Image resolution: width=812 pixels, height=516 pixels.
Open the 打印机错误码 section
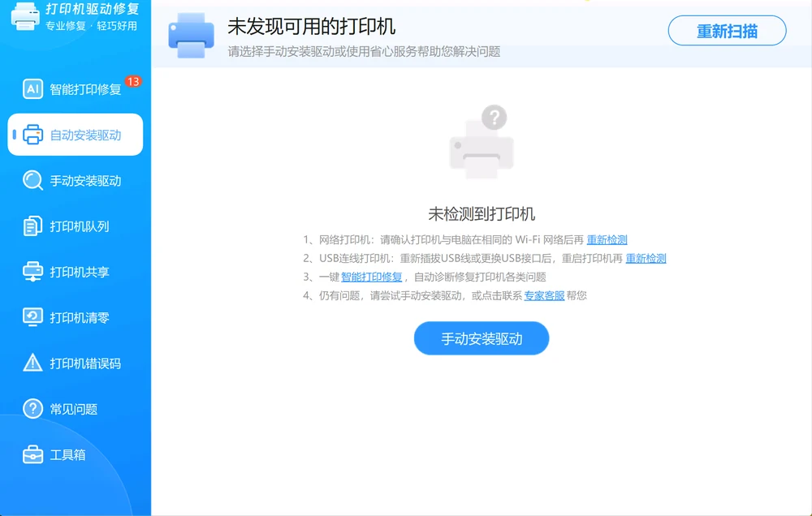click(75, 363)
